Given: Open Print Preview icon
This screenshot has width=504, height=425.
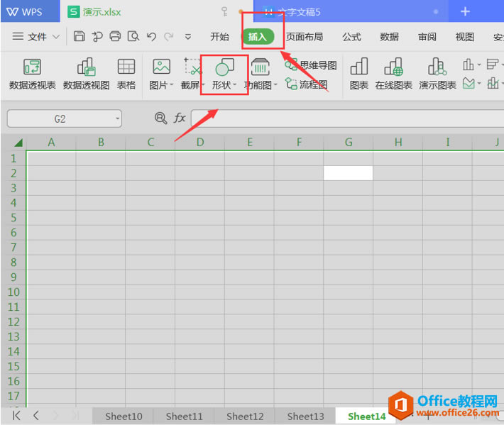Looking at the screenshot, I should pos(133,36).
